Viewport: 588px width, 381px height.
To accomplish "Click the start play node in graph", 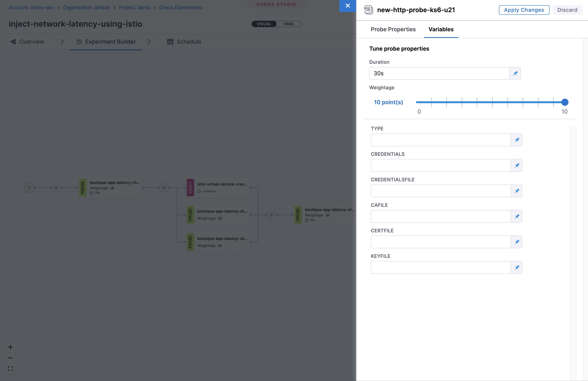I will (x=29, y=188).
